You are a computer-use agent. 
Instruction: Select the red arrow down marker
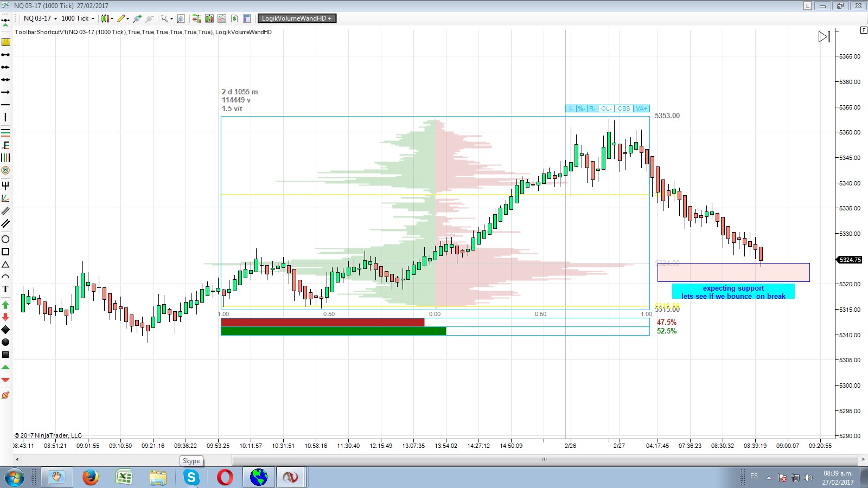5,317
